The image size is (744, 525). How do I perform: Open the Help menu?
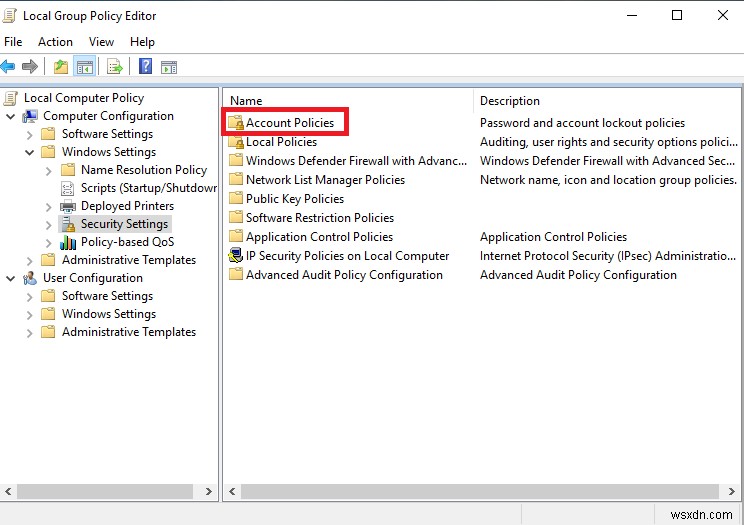142,42
